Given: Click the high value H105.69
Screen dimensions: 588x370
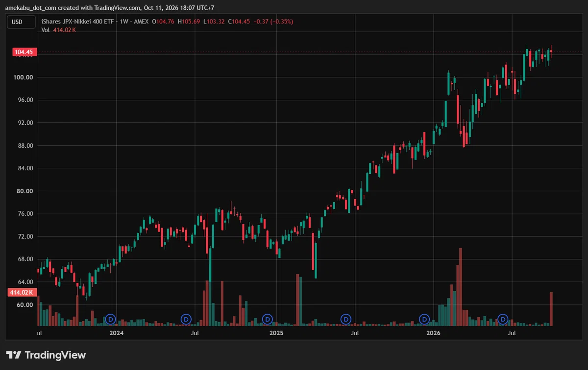Looking at the screenshot, I should 189,22.
